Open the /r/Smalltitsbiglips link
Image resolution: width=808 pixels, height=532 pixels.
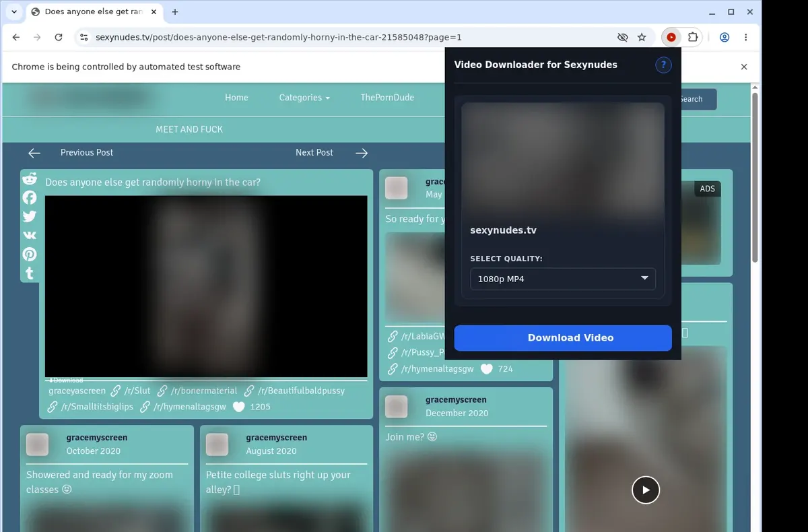click(97, 407)
